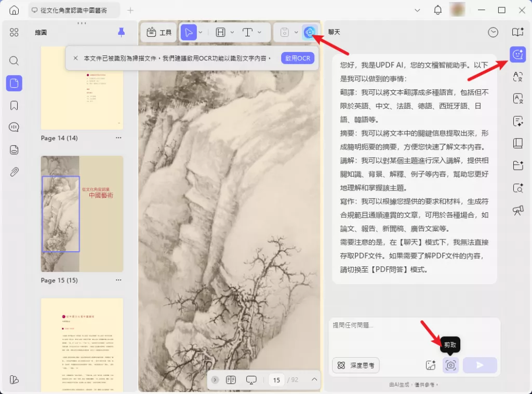532x394 pixels.
Task: Open search in the left sidebar
Action: tap(14, 61)
